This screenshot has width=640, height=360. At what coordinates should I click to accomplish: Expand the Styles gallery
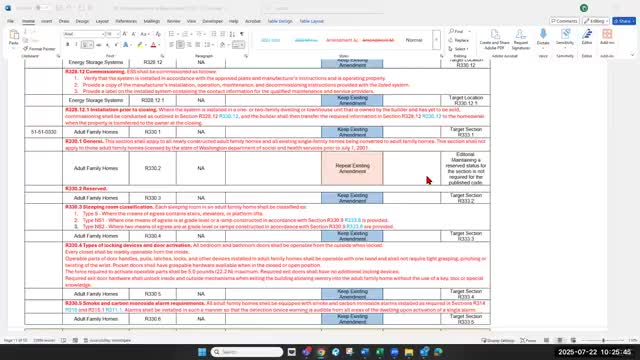436,40
